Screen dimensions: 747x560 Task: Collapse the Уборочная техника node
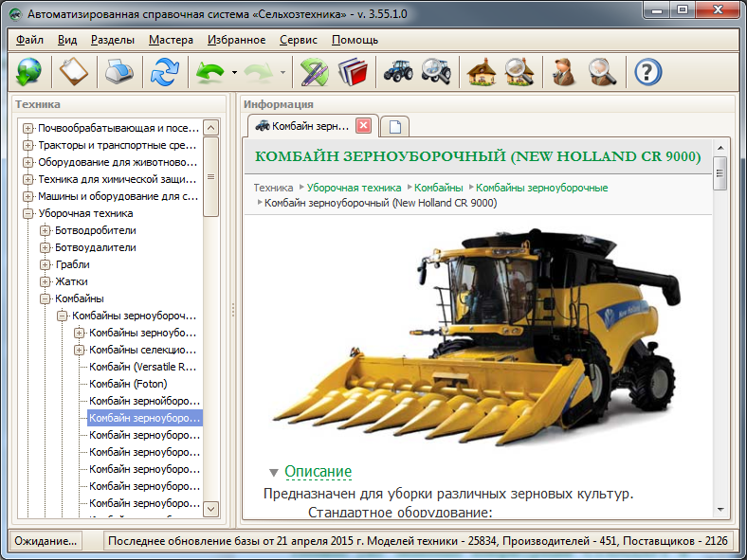[x=28, y=214]
